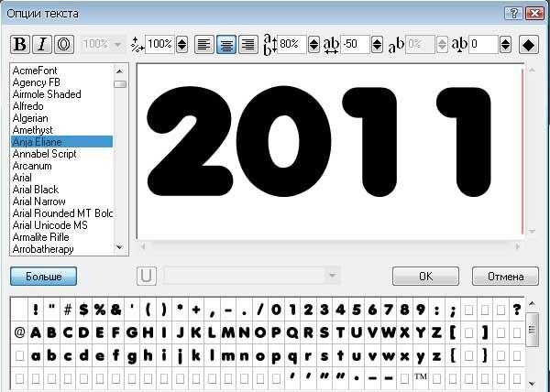
Task: Select Arrobatherapy font
Action: point(43,249)
